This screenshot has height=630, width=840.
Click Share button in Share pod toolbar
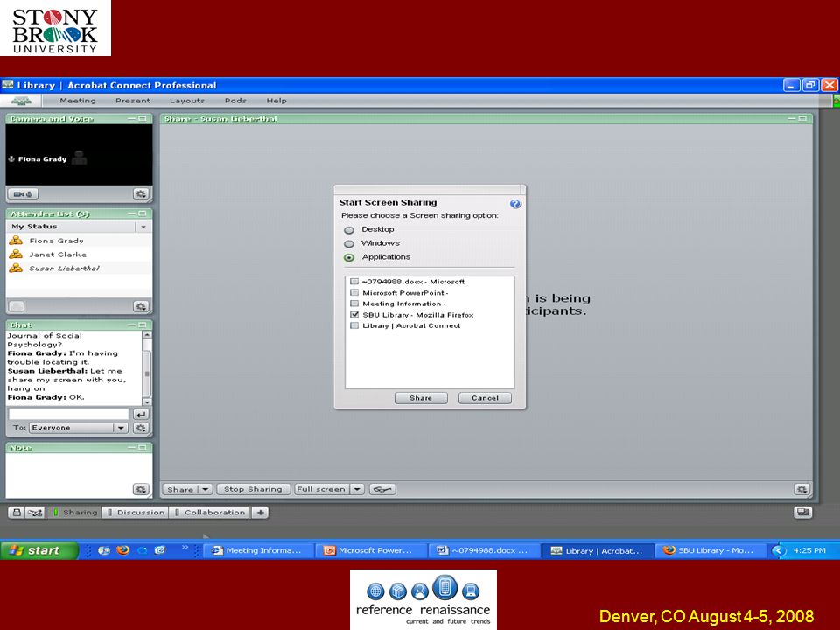(x=180, y=489)
